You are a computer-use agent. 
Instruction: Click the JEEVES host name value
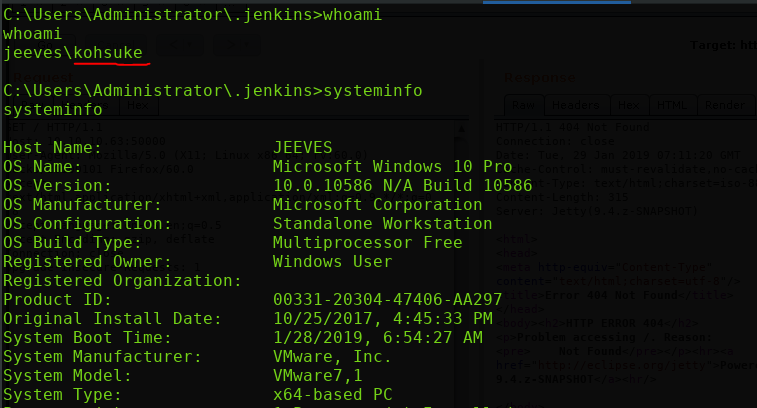coord(303,147)
